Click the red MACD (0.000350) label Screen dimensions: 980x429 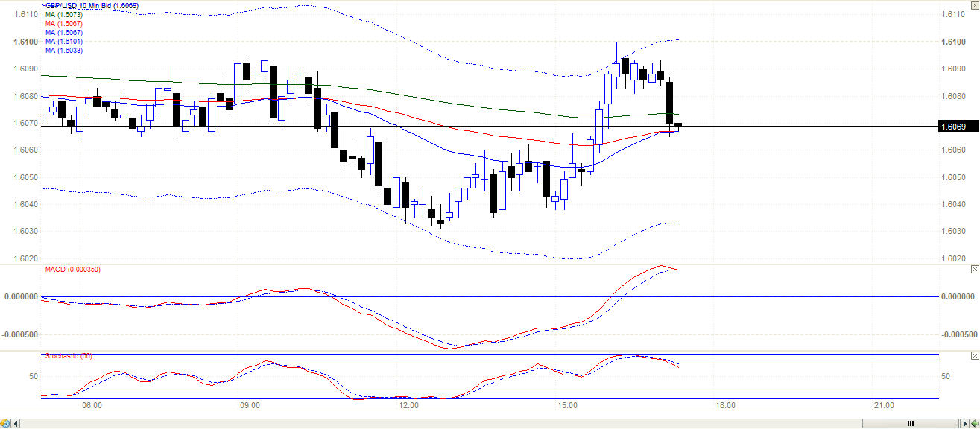tap(72, 270)
